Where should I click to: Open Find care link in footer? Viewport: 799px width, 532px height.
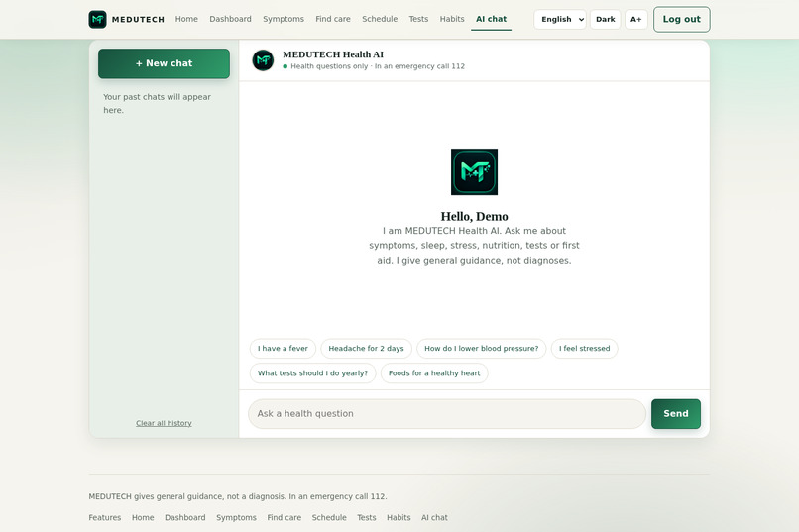coord(285,518)
